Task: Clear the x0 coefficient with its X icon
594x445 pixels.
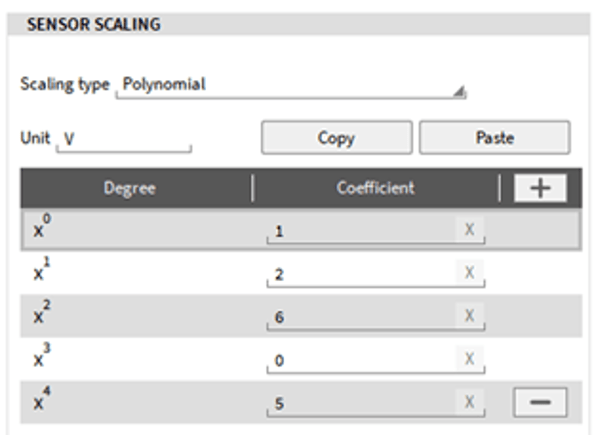Action: pyautogui.click(x=469, y=229)
